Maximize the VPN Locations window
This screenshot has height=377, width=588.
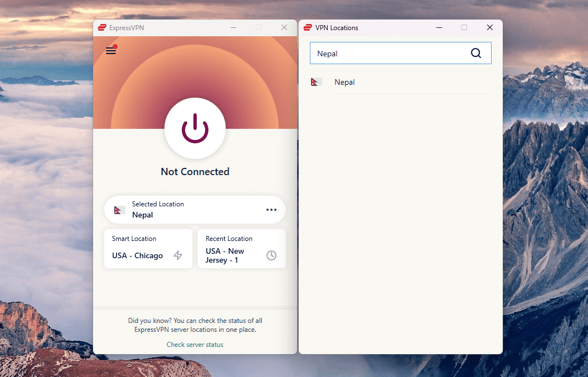click(x=464, y=27)
